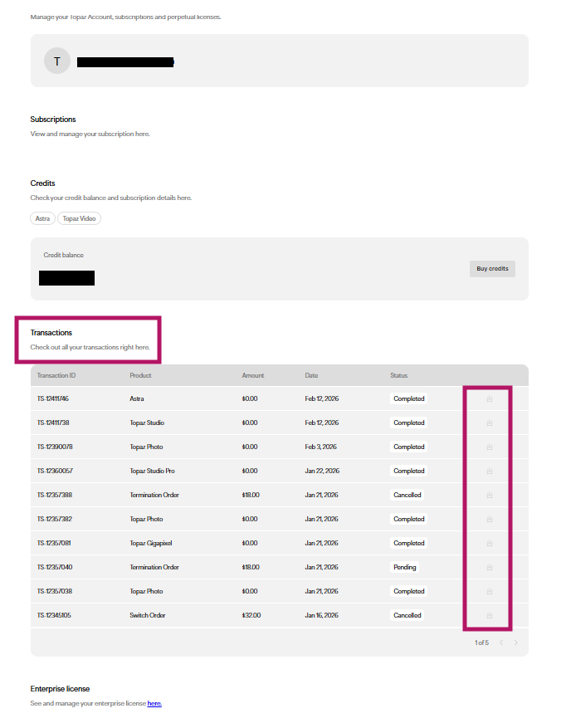Click the Topaz Gigapixel product cell
This screenshot has height=728, width=566.
click(x=151, y=543)
